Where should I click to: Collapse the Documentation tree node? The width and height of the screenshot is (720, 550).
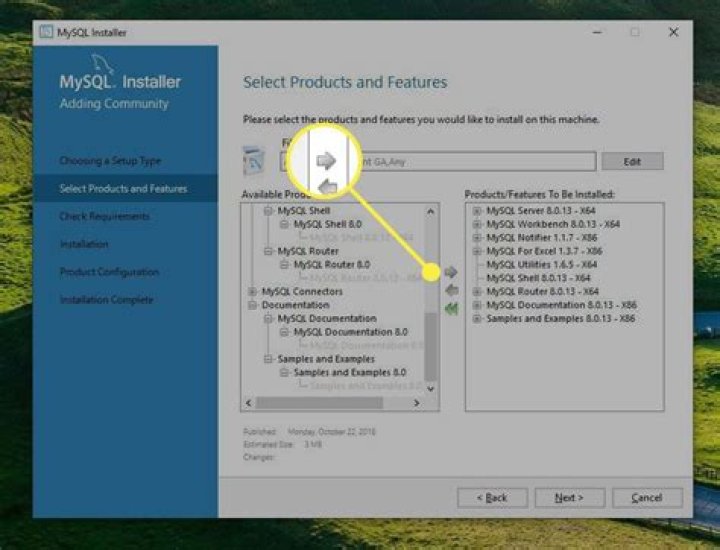252,305
